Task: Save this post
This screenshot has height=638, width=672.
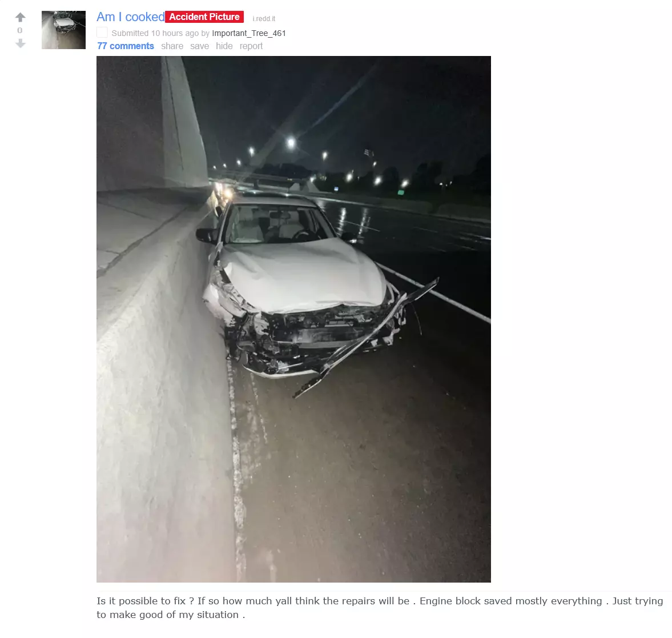Action: tap(199, 46)
